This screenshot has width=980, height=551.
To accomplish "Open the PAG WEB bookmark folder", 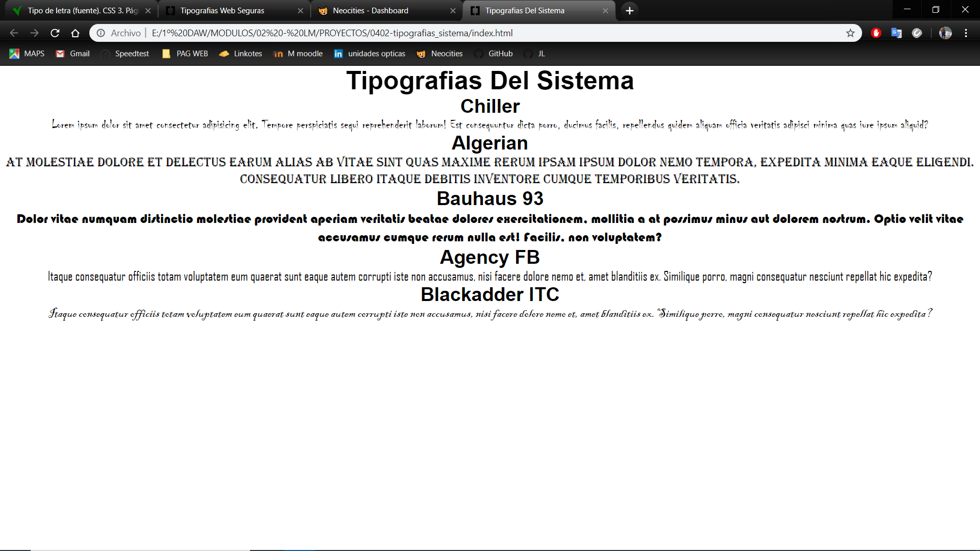I will 185,54.
